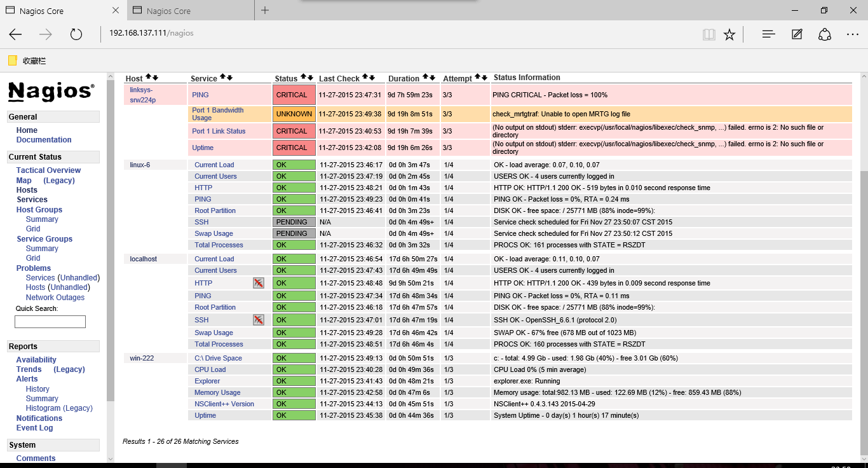Open C:\ Drive Space service for win-222
Viewport: 868px width, 468px height.
click(218, 358)
